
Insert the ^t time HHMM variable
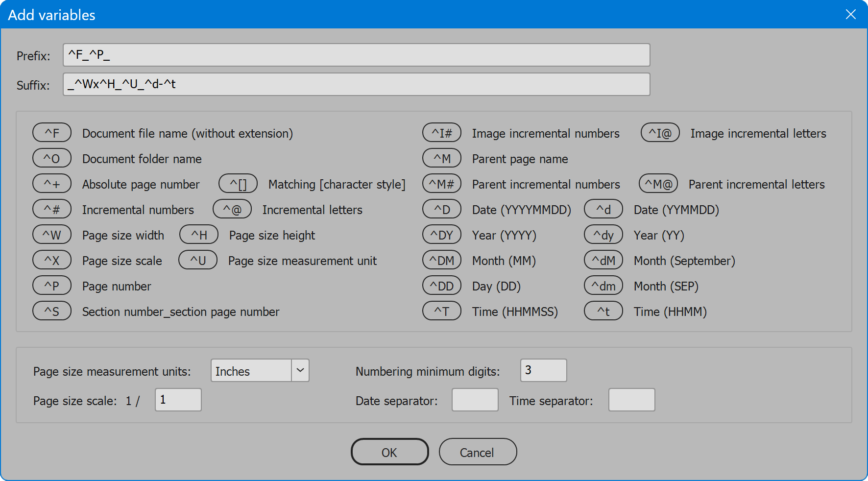tap(603, 311)
